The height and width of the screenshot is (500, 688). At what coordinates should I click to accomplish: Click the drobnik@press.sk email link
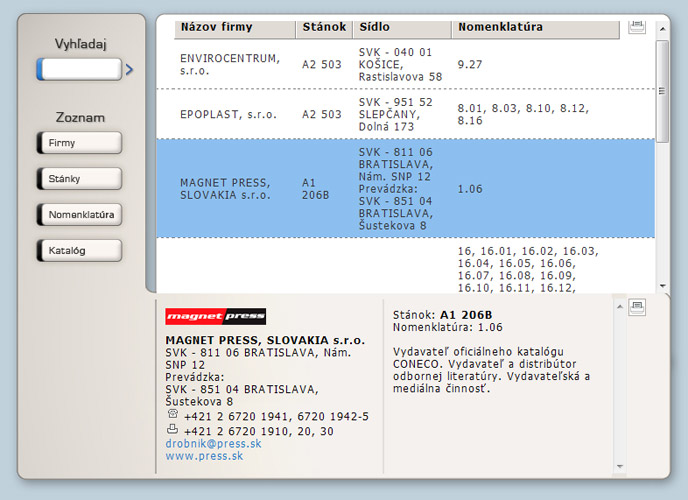tap(213, 443)
